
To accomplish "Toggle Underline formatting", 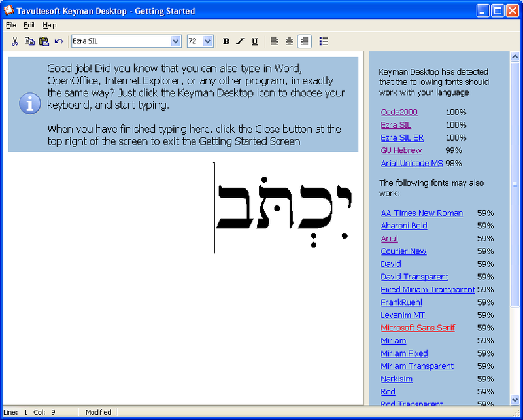I will click(x=255, y=41).
